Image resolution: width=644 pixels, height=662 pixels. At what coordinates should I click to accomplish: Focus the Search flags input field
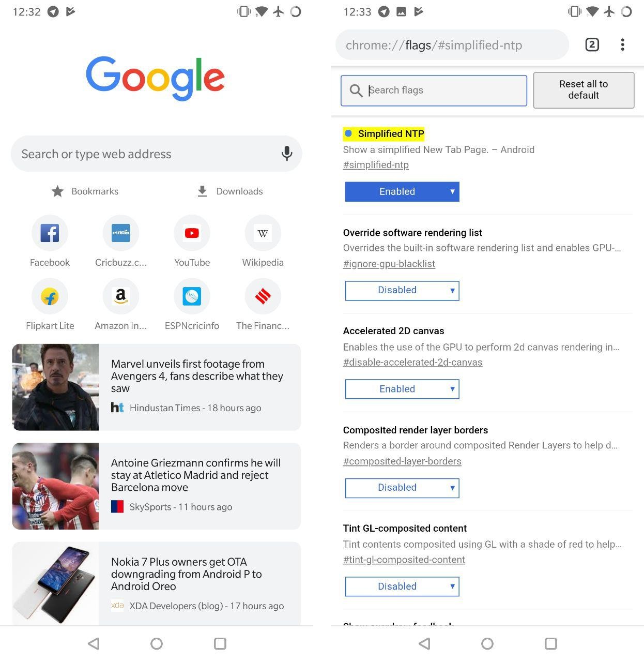(x=434, y=91)
